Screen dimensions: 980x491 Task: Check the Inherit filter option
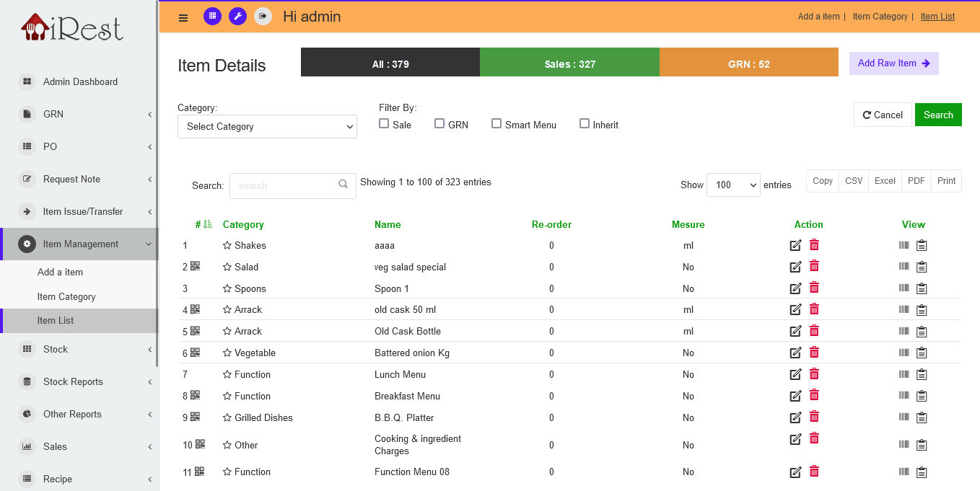585,124
